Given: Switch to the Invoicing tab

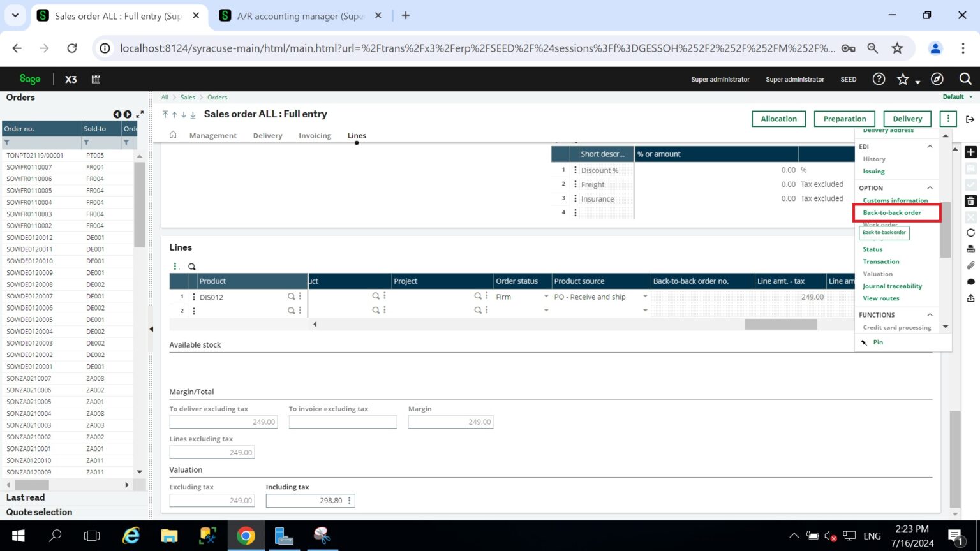Looking at the screenshot, I should (x=315, y=136).
